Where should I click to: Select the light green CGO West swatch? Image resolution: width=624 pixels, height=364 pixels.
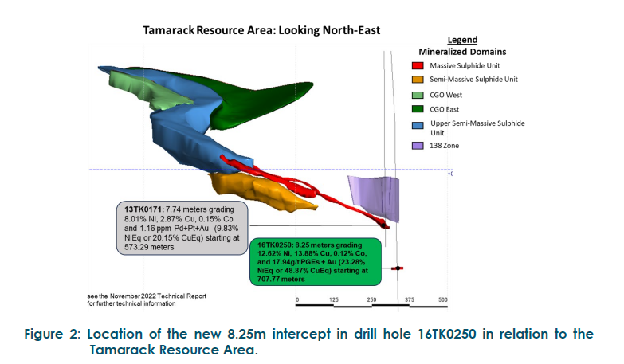coord(417,95)
